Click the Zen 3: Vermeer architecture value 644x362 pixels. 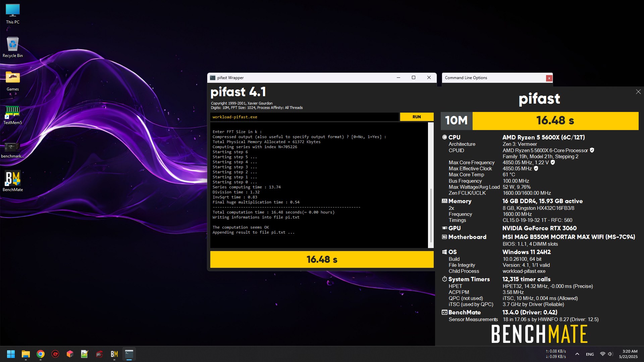coord(520,144)
